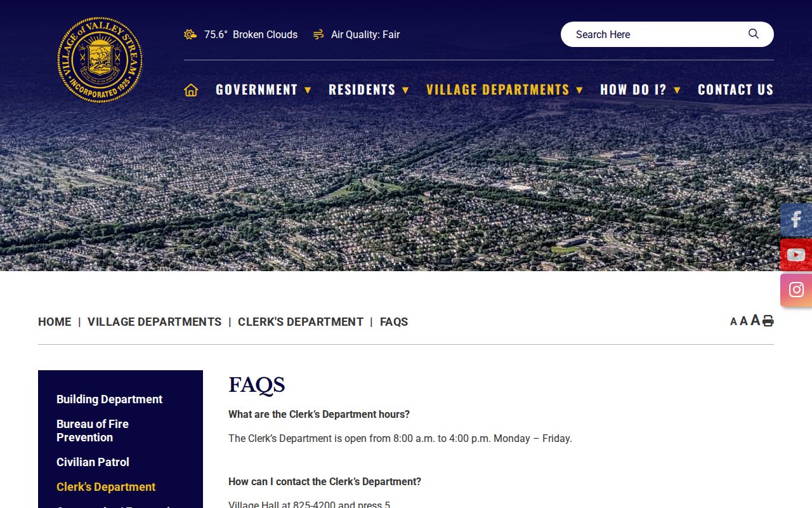
Task: Open the Instagram social link
Action: point(796,290)
